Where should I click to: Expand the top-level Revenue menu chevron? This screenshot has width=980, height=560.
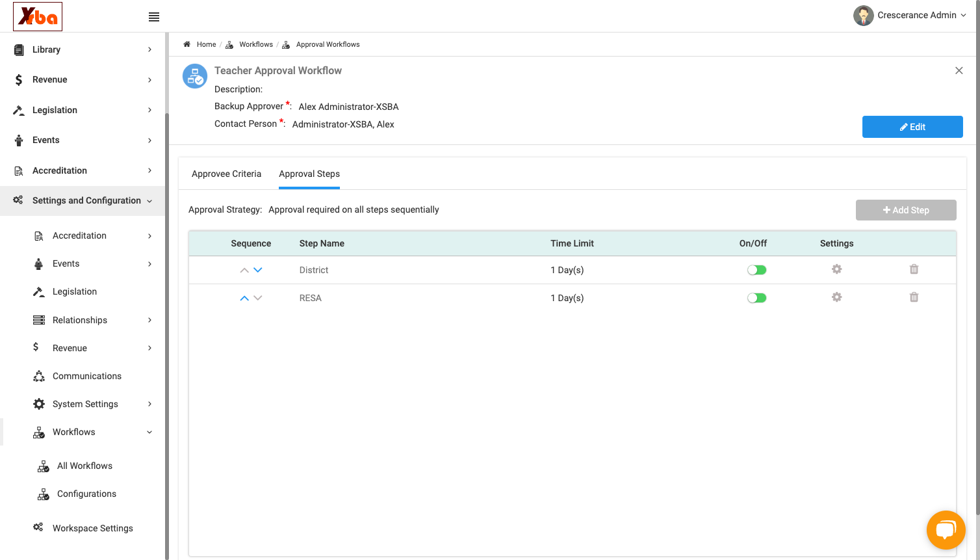(x=149, y=80)
